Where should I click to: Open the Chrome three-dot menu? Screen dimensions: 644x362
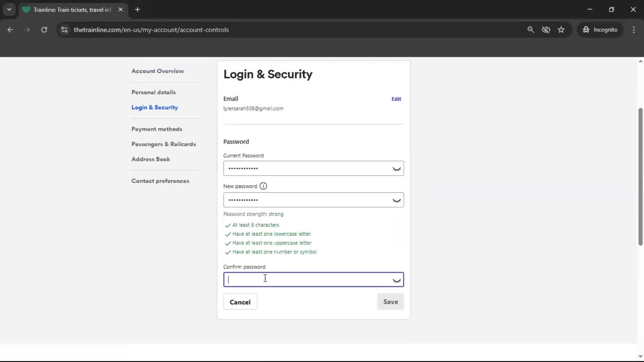pos(634,29)
